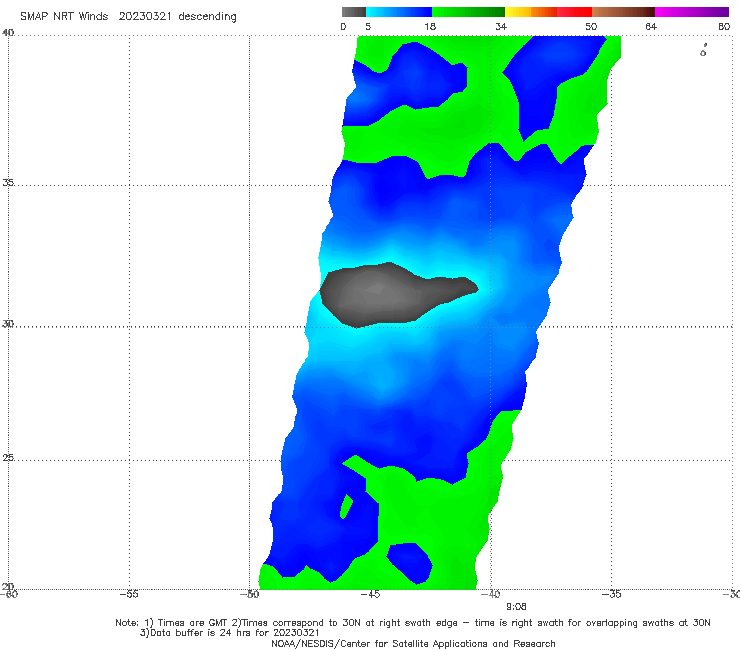Click the note '3)Data buffer is 24 hrs for 20230321'

pyautogui.click(x=229, y=633)
